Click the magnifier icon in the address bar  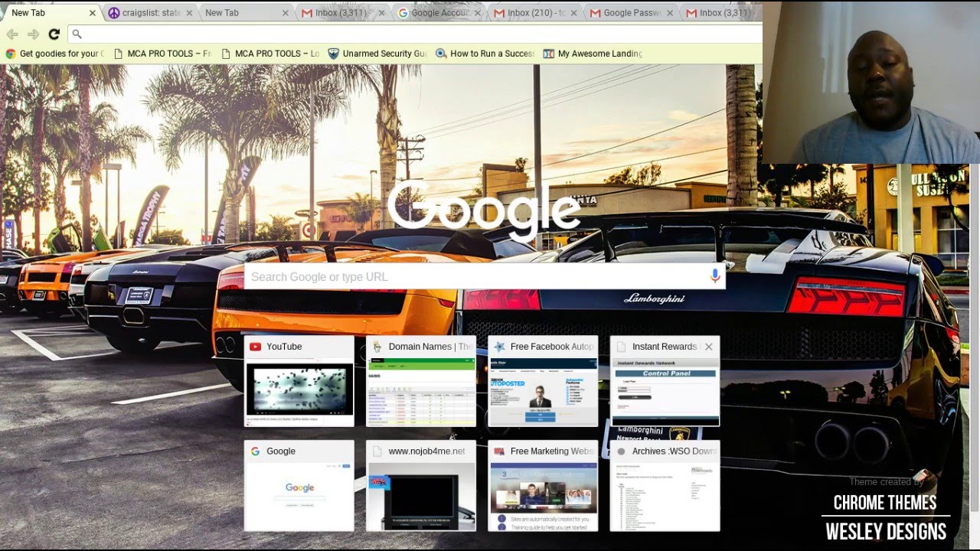pos(77,34)
